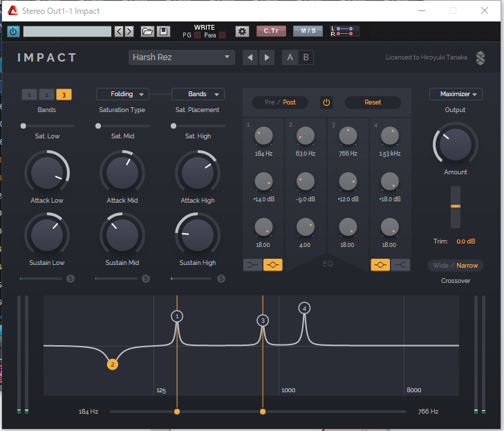Viewport: 504px width, 431px height.
Task: Select band 1 bell filter shape icon
Action: [x=272, y=265]
